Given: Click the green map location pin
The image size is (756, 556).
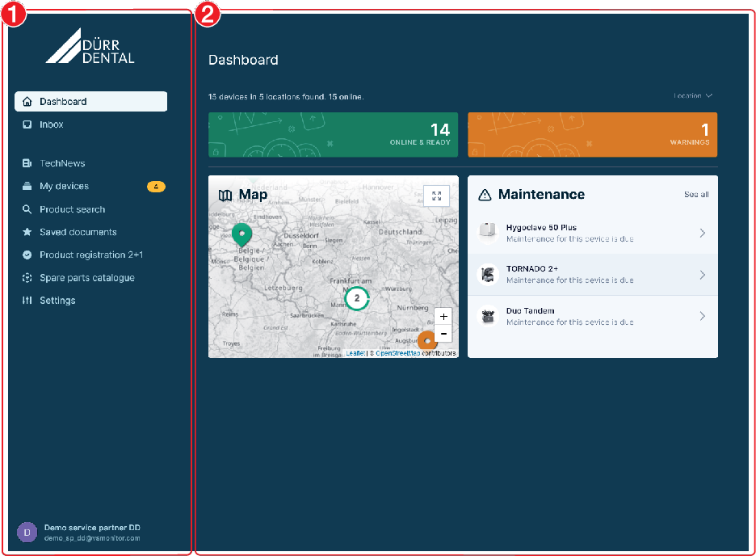Looking at the screenshot, I should tap(241, 234).
